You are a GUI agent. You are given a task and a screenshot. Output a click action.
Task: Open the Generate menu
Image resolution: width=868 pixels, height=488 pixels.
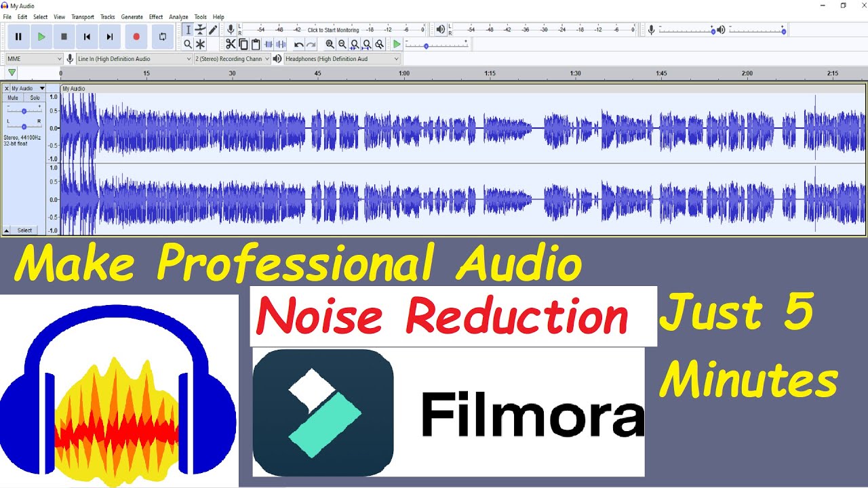[x=132, y=17]
